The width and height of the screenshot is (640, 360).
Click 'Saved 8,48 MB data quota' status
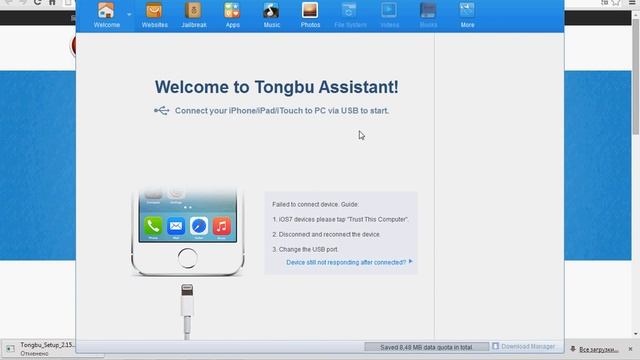tap(427, 347)
